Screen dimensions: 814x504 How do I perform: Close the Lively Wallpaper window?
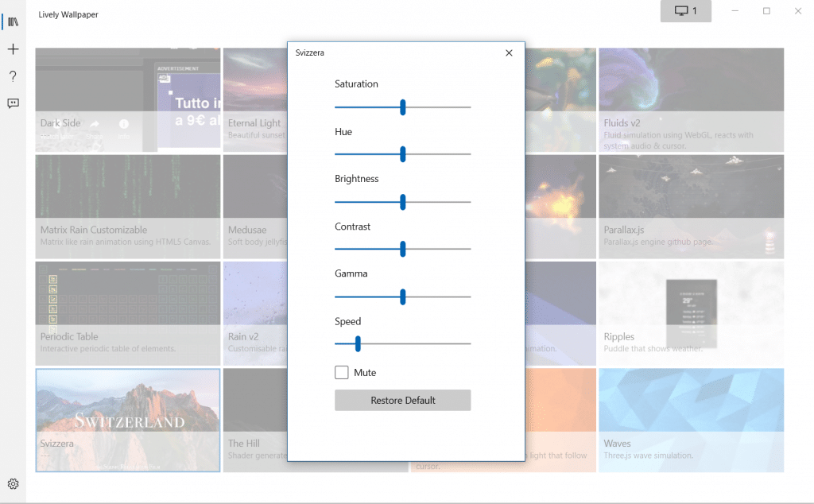[x=798, y=11]
